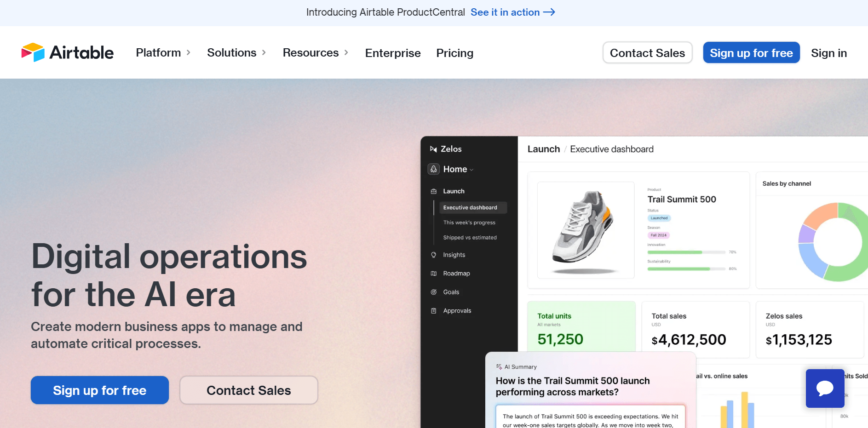
Task: Click the arrow after See it in action
Action: [549, 12]
